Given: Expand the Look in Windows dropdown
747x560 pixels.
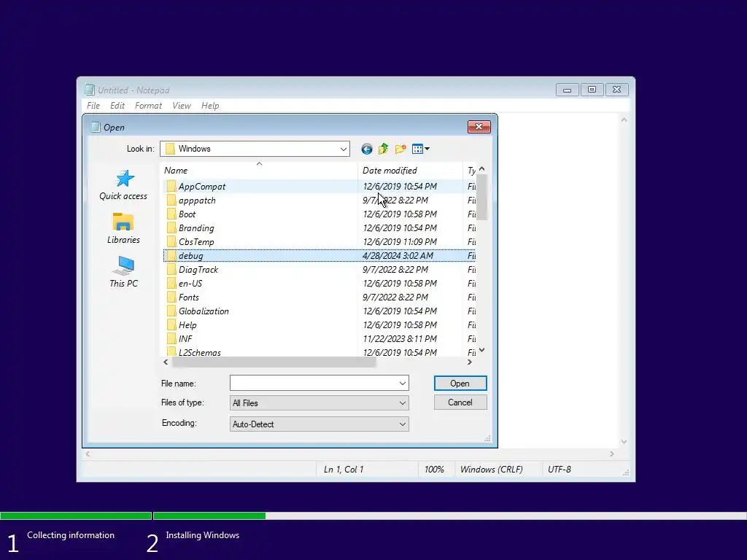Looking at the screenshot, I should click(343, 149).
